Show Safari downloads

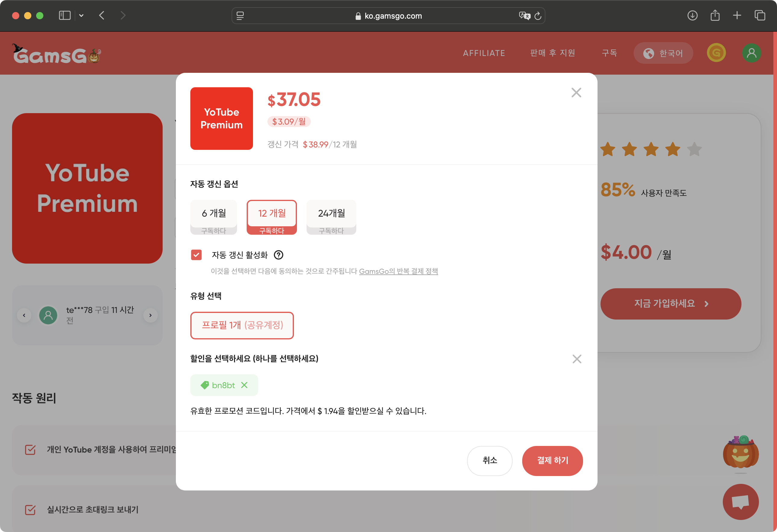(692, 16)
